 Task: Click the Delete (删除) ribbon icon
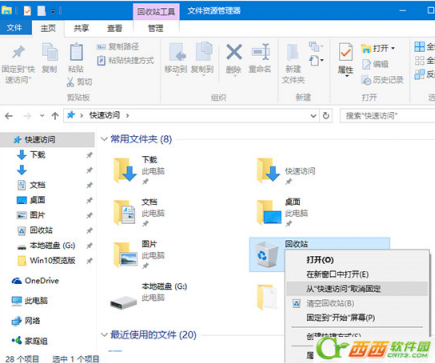[x=234, y=52]
